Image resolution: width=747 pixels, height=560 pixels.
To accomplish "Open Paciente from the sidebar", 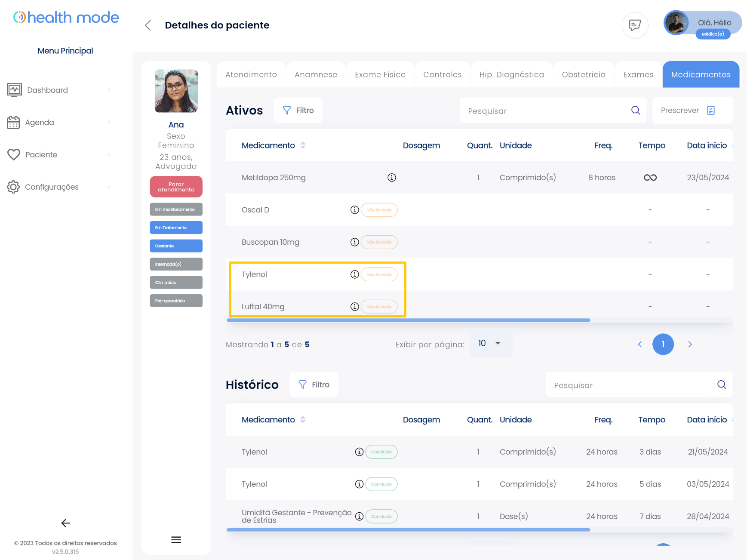I will point(41,155).
